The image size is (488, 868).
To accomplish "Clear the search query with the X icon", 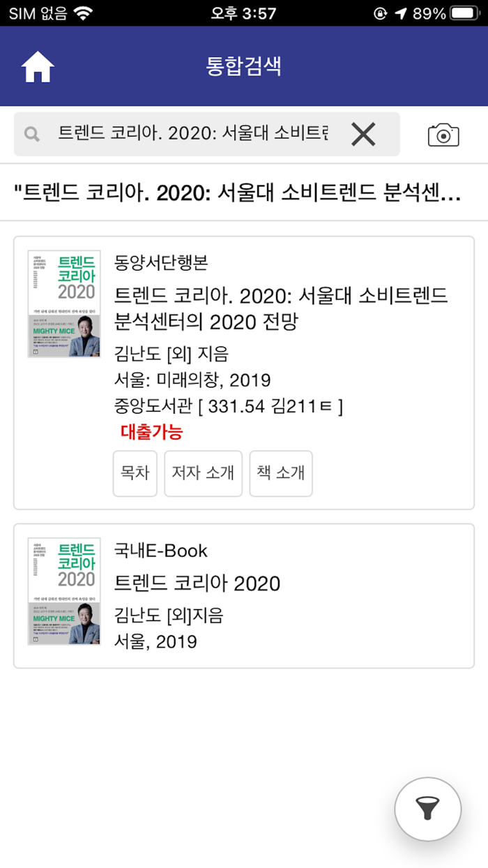I will pos(365,133).
